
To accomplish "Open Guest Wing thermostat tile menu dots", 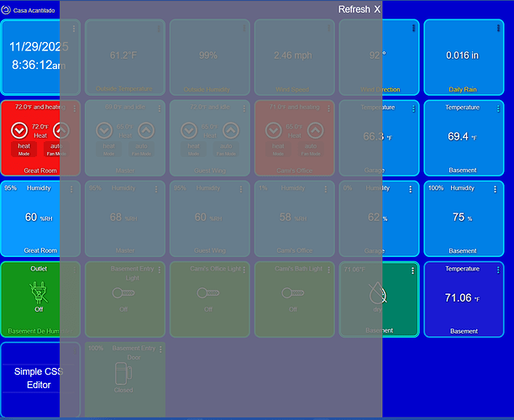I will [244, 108].
